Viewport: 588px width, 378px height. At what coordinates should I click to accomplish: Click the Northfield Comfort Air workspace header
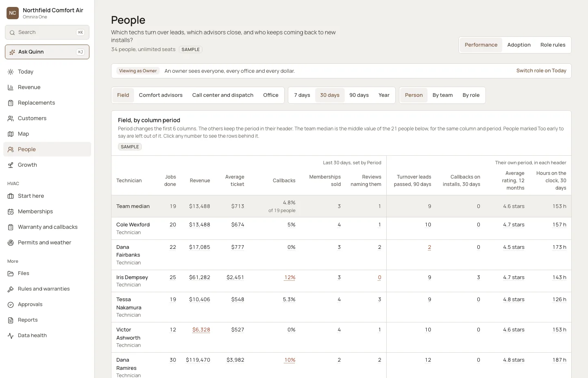pyautogui.click(x=47, y=13)
